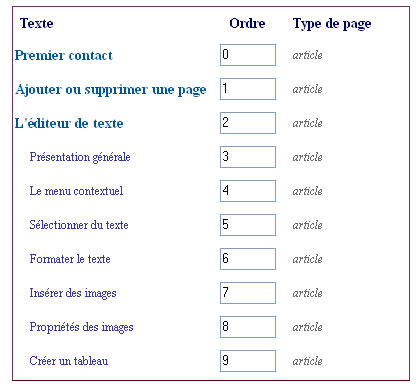Open Sélectionner du texte link
The width and height of the screenshot is (419, 386).
79,225
